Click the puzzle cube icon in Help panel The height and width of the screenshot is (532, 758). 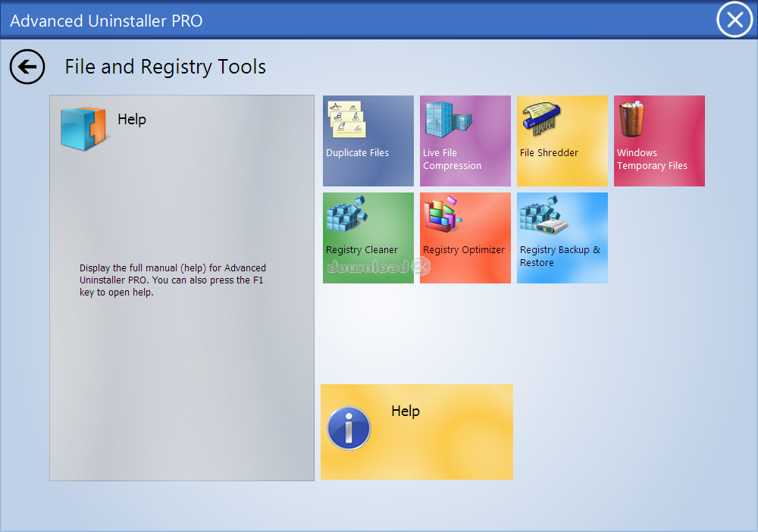pyautogui.click(x=83, y=129)
